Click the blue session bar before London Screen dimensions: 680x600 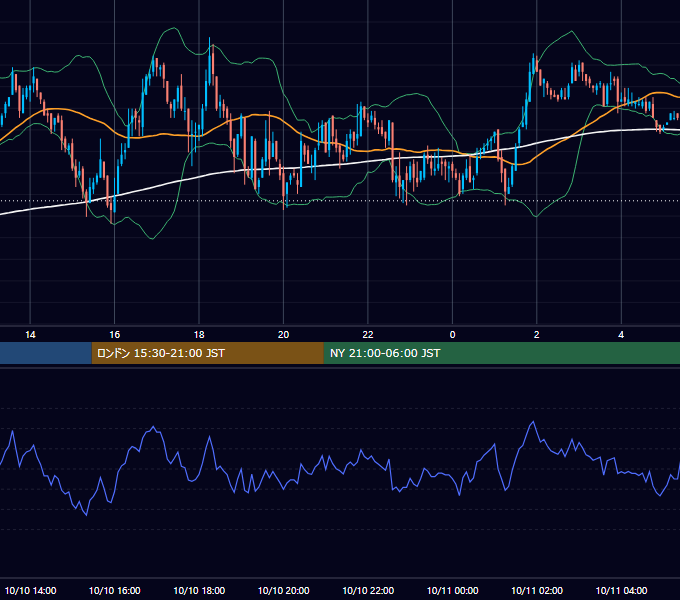click(x=46, y=353)
